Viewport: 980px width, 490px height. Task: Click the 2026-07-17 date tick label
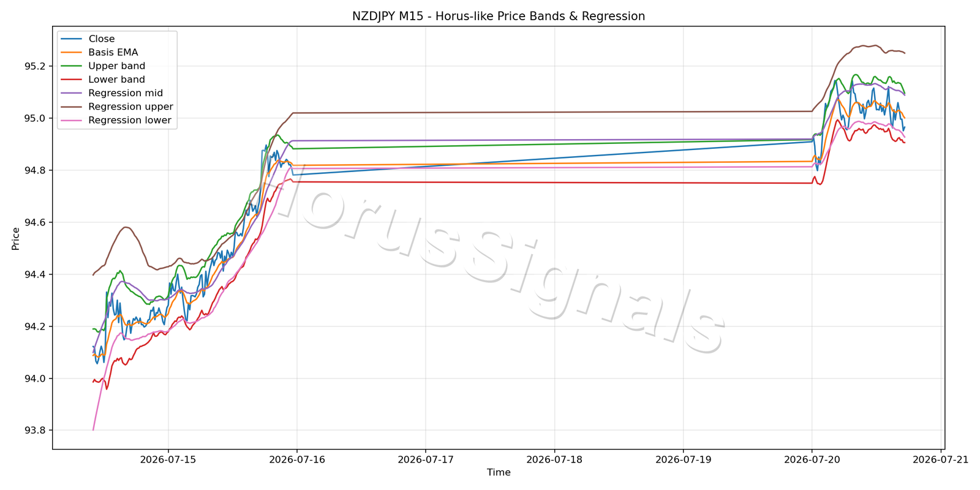coord(426,459)
